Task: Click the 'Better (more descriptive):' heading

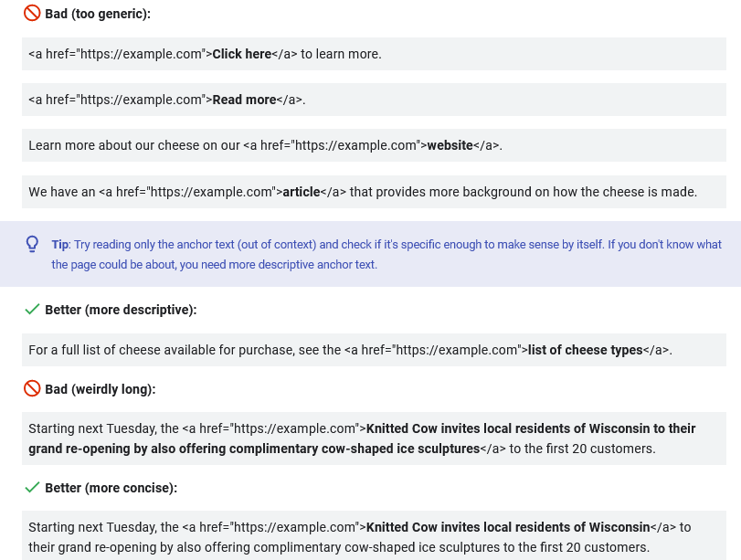Action: [x=121, y=310]
